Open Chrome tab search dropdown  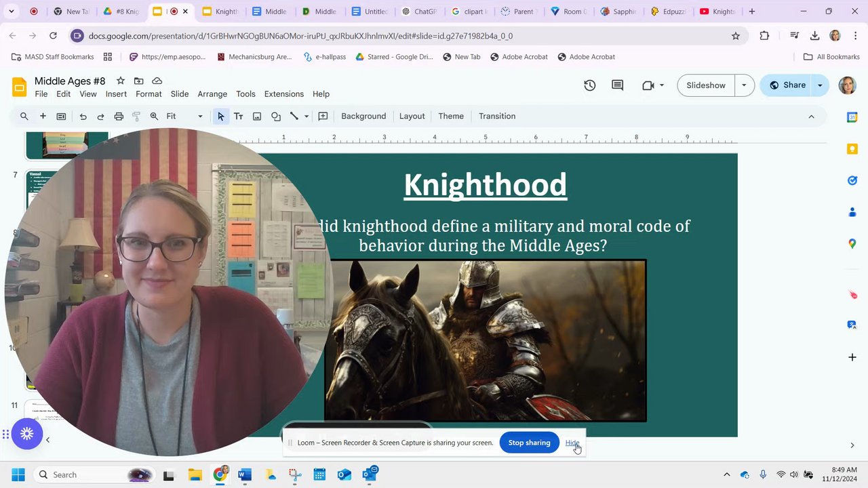coord(12,12)
